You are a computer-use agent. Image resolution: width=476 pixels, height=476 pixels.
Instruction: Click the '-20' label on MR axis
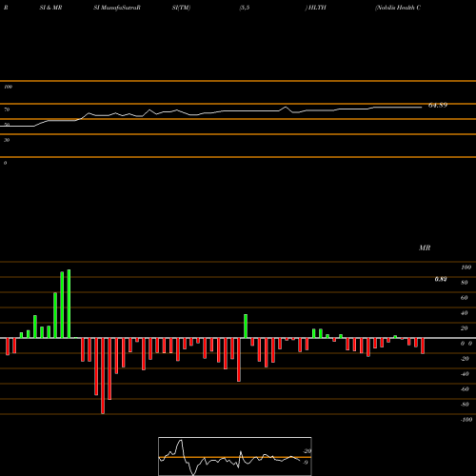click(465, 359)
